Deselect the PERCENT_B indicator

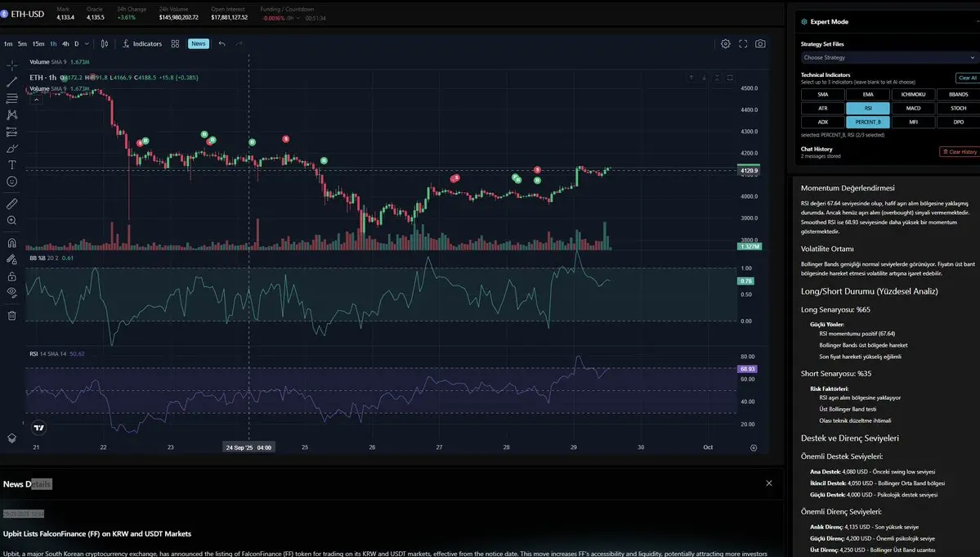(x=867, y=122)
